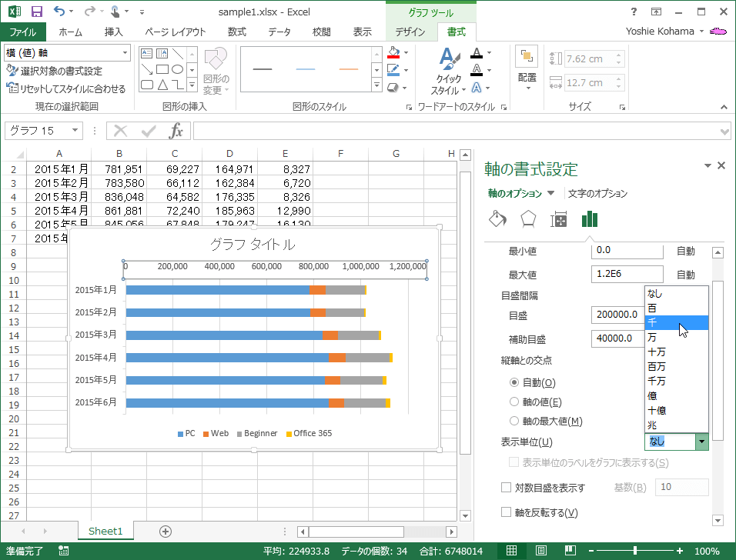Open the 数式 ribbon tab

coord(236,32)
